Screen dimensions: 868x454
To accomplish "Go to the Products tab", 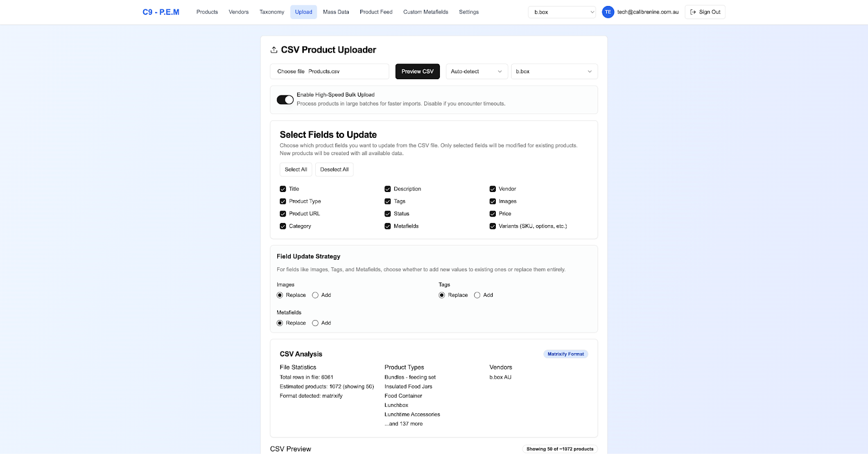I will pos(207,12).
